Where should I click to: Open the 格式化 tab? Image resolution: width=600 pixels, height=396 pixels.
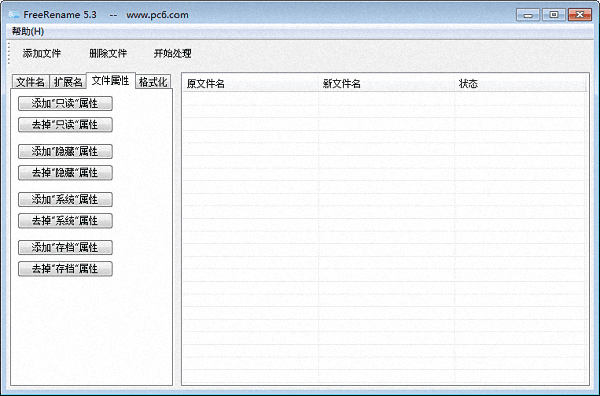(153, 82)
